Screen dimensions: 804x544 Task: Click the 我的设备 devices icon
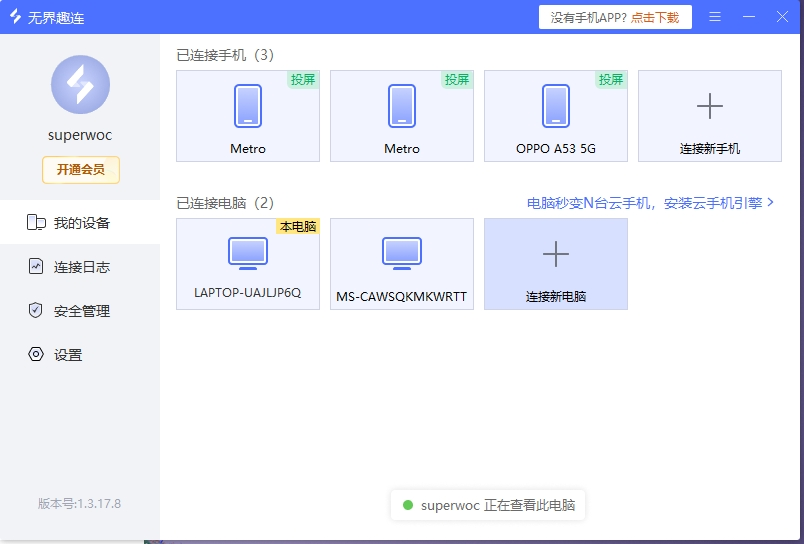pos(36,223)
